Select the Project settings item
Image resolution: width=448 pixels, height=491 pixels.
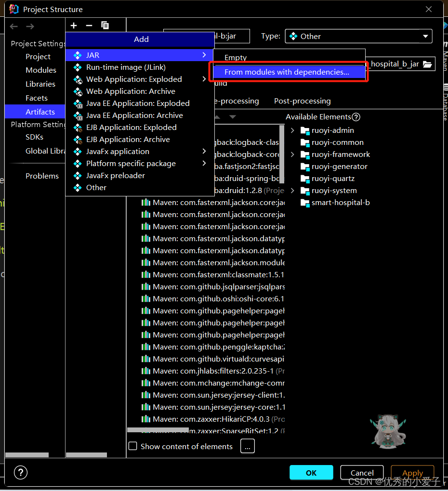tap(38, 57)
